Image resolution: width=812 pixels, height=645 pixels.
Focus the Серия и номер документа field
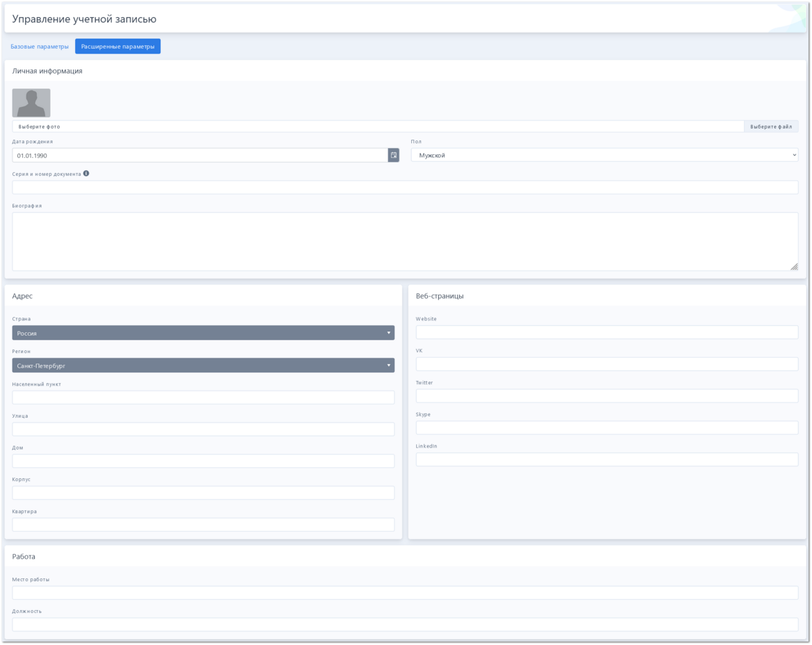click(x=405, y=188)
